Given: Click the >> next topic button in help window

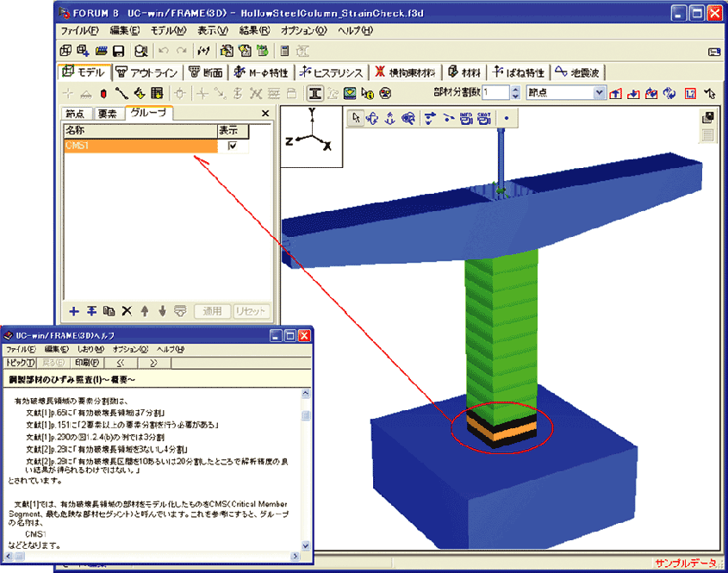Looking at the screenshot, I should pyautogui.click(x=154, y=363).
